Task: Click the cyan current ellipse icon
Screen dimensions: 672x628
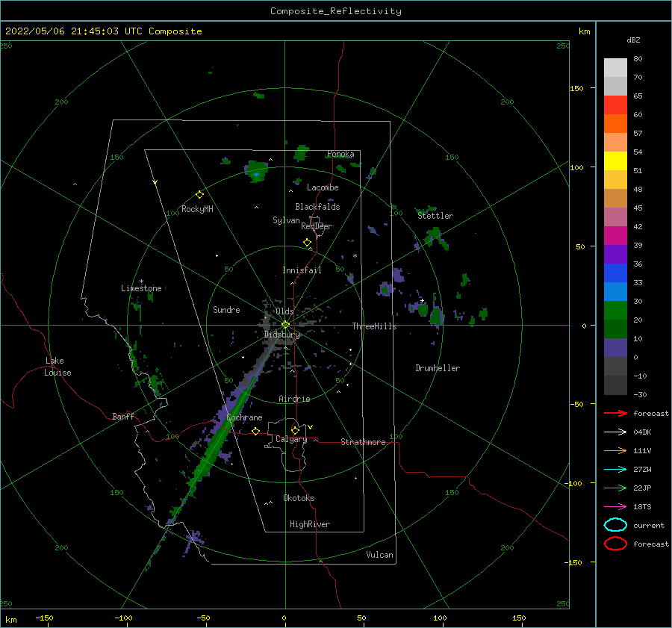Action: pyautogui.click(x=615, y=525)
